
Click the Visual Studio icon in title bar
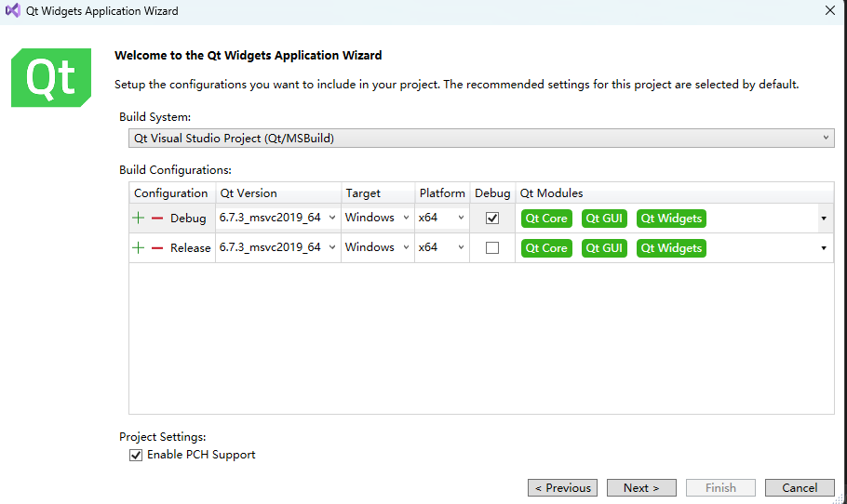click(12, 10)
